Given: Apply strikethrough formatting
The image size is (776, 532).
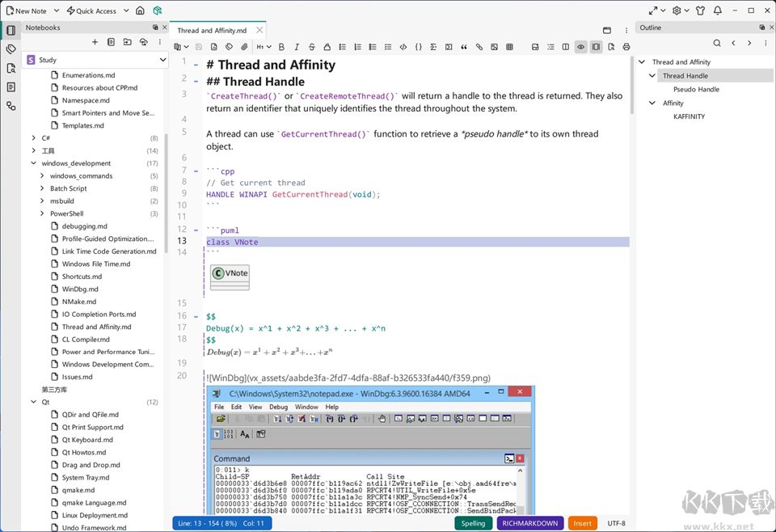Looking at the screenshot, I should [311, 47].
